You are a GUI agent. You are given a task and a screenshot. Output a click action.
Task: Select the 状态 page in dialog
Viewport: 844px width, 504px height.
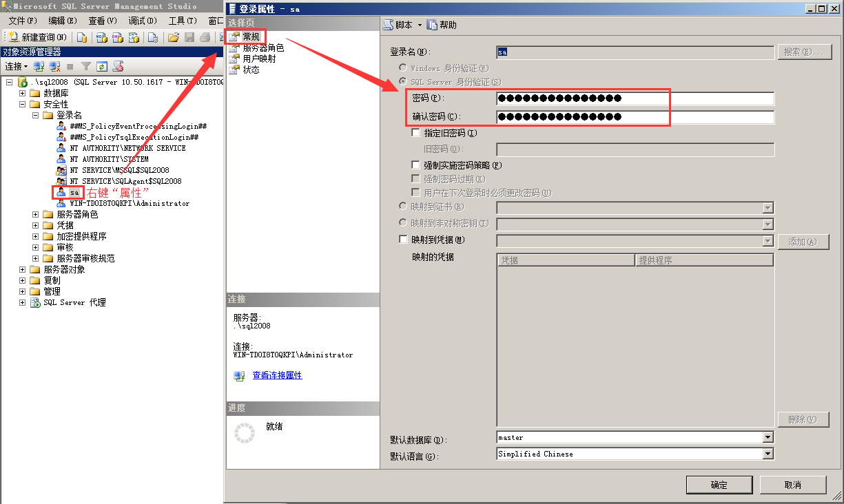click(x=251, y=70)
